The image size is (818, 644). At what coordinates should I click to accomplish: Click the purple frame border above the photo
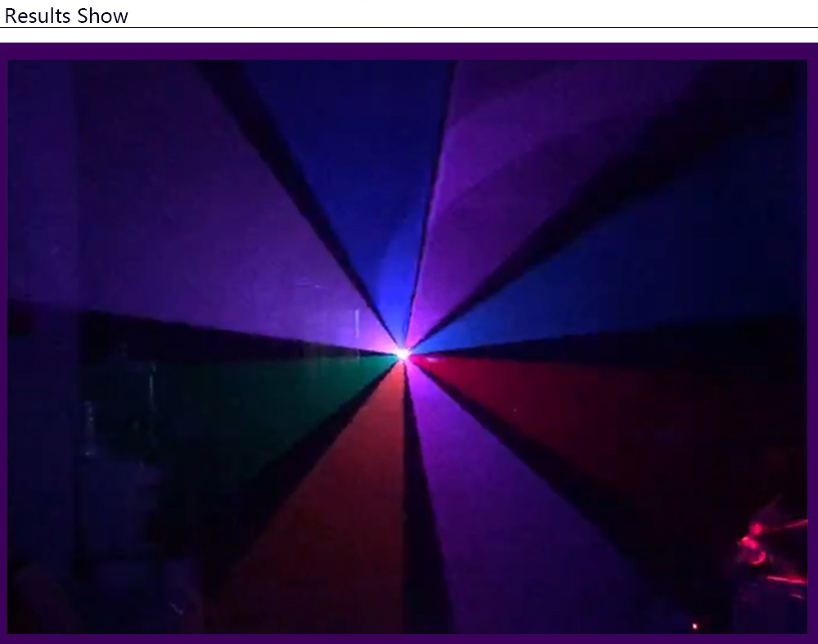(409, 51)
